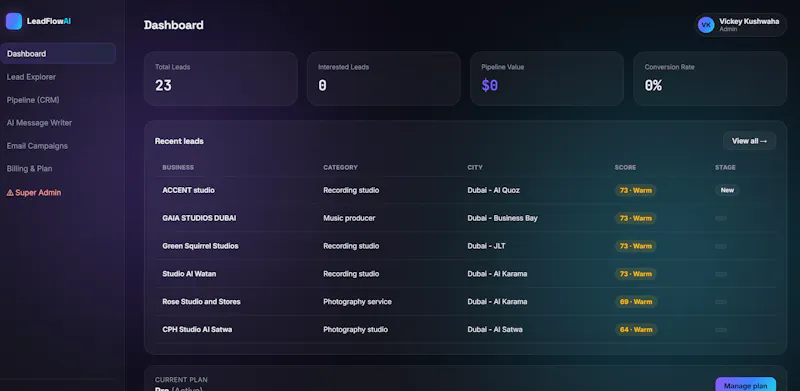Select GAIA STUDIOS DUBAI lead

pos(466,218)
